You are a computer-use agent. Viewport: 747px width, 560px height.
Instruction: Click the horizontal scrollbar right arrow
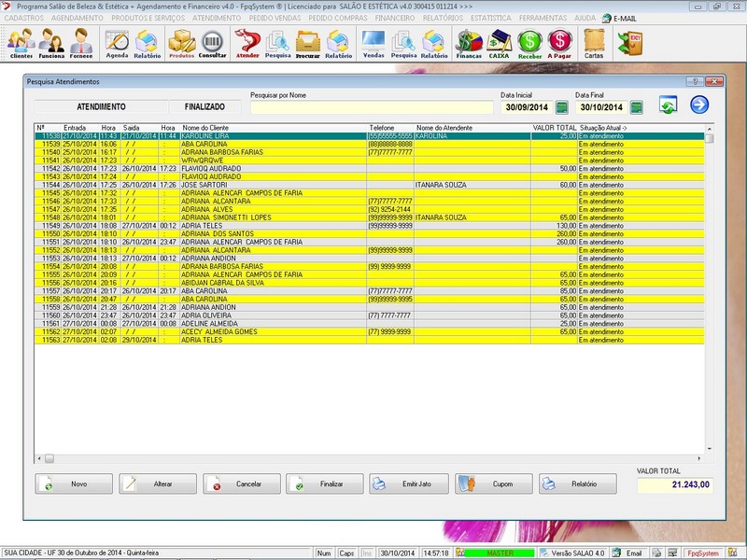click(x=698, y=458)
